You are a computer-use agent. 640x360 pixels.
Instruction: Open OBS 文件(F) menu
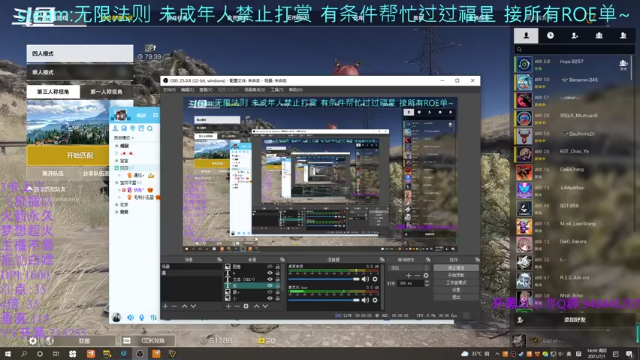point(169,90)
